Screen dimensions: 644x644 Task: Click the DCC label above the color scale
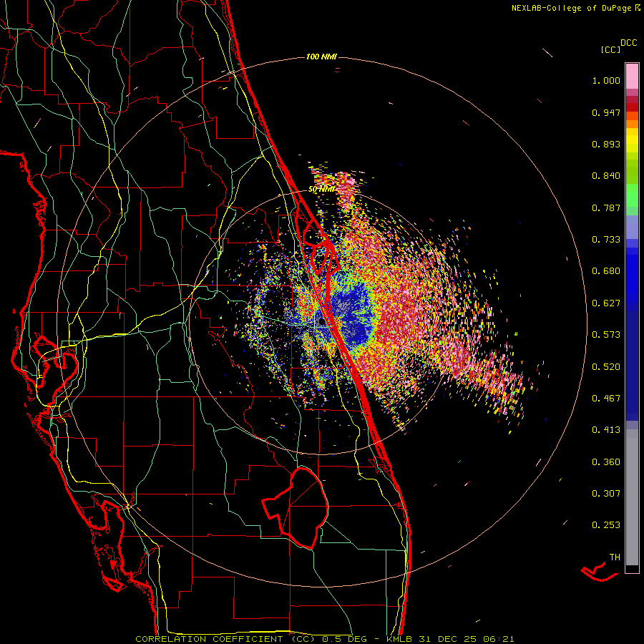pos(629,43)
